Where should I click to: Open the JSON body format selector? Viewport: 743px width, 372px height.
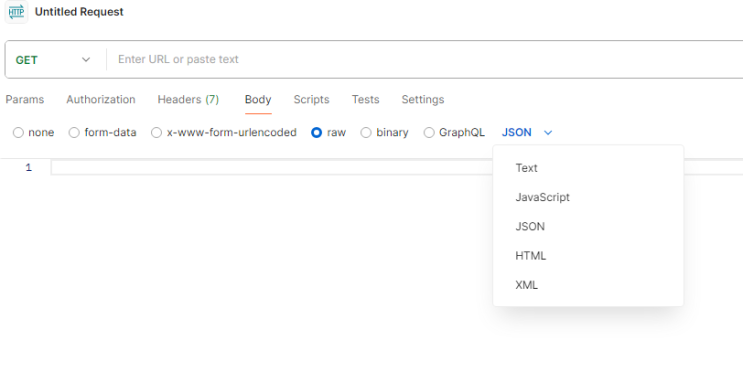(x=527, y=133)
